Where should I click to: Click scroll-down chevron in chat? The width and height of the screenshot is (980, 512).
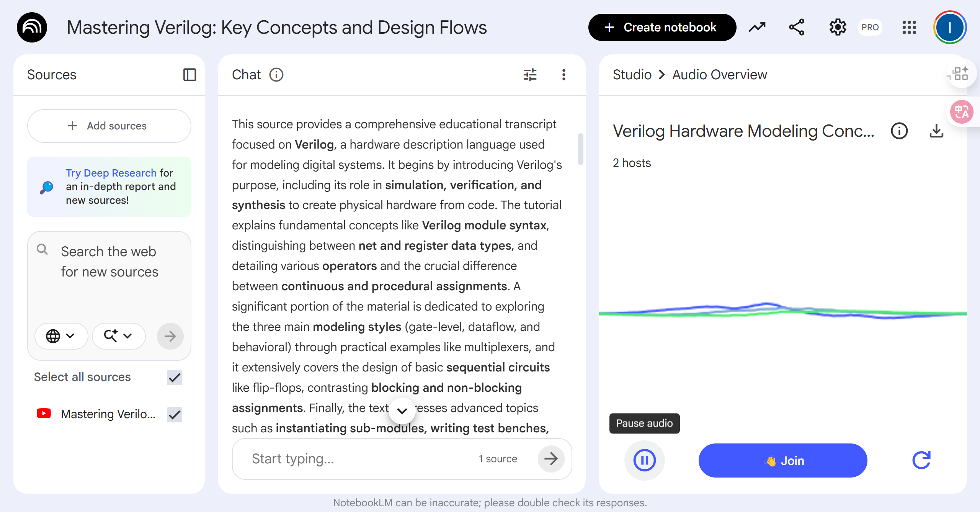click(x=402, y=411)
